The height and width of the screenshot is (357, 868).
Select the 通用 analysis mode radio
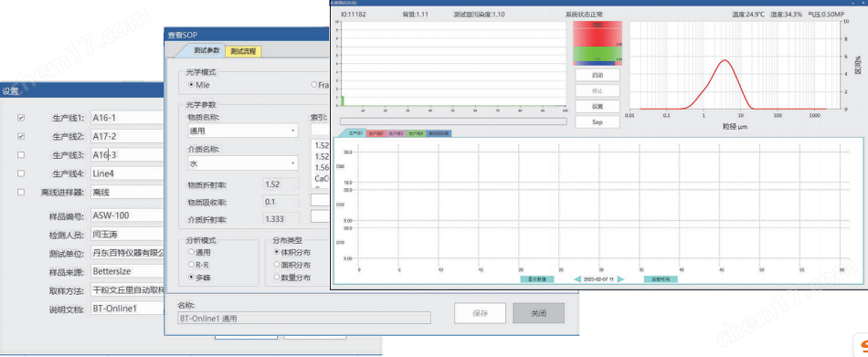coord(192,252)
